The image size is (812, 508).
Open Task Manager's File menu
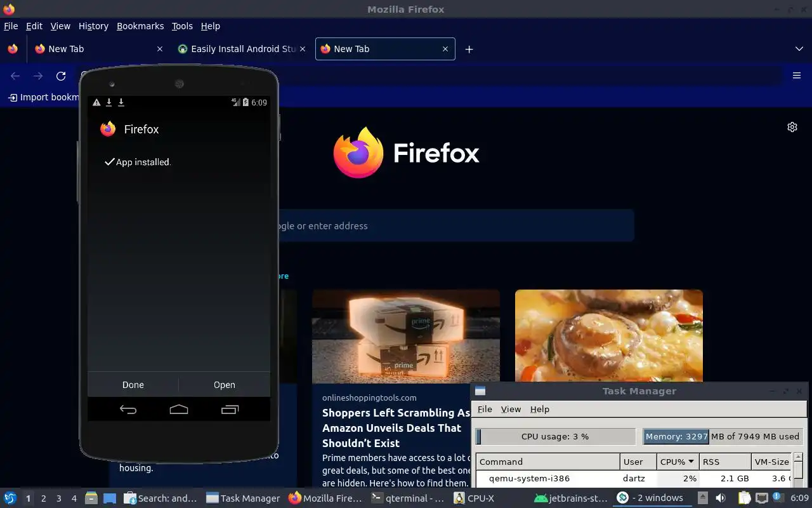tap(485, 410)
